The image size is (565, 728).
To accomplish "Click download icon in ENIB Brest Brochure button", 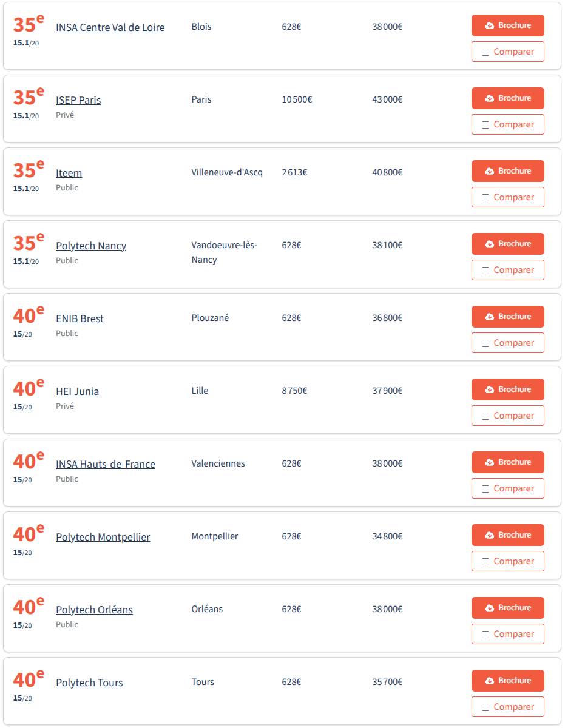I will click(x=490, y=317).
